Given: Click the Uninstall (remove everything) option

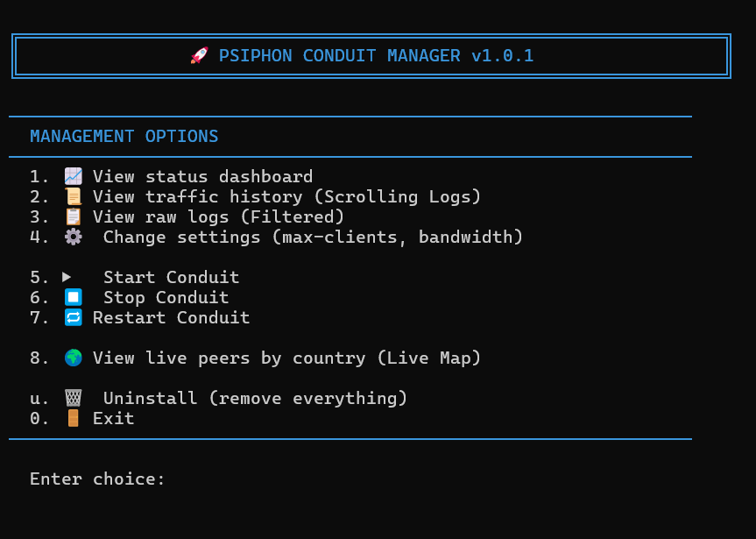Looking at the screenshot, I should pos(254,397).
